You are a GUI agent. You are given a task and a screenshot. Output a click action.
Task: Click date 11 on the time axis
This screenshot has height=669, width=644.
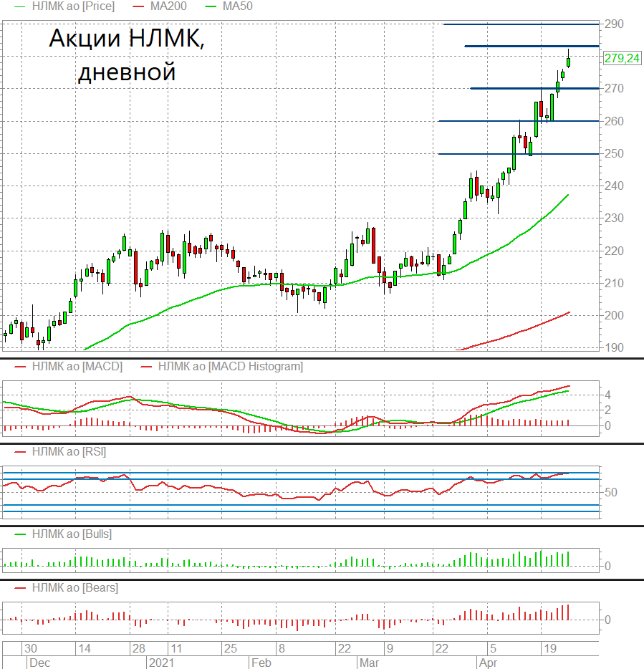tap(176, 648)
